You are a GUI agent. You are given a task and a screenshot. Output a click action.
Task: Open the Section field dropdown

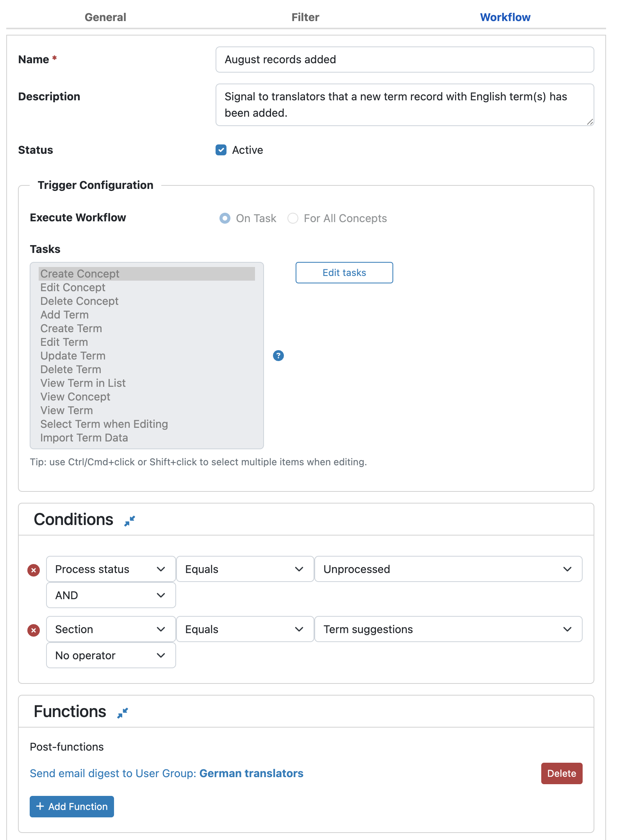pos(111,629)
